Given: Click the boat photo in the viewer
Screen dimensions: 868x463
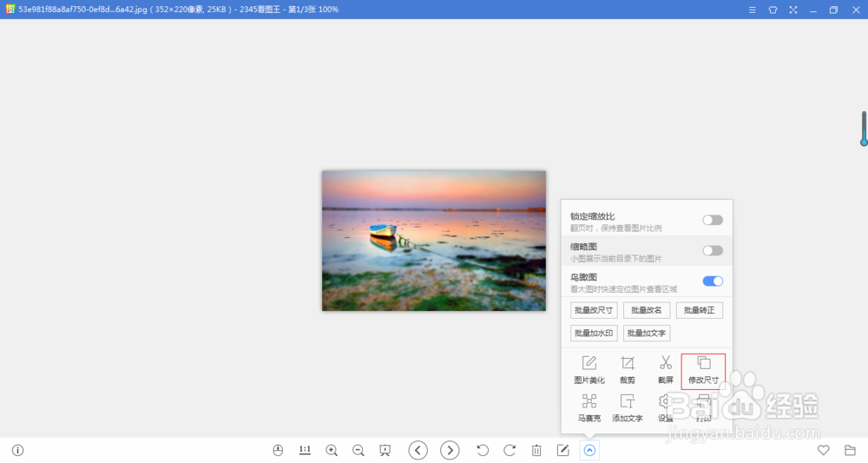Looking at the screenshot, I should [x=434, y=241].
